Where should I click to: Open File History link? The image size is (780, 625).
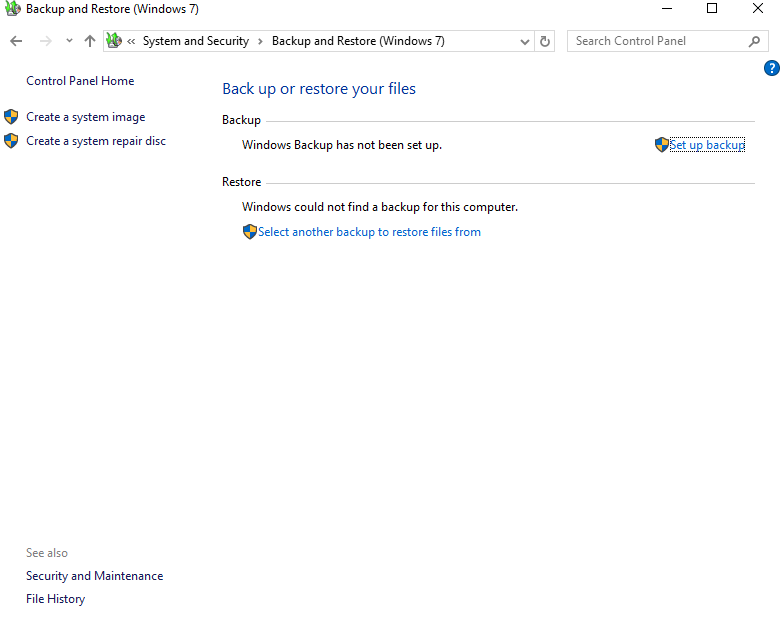click(55, 599)
